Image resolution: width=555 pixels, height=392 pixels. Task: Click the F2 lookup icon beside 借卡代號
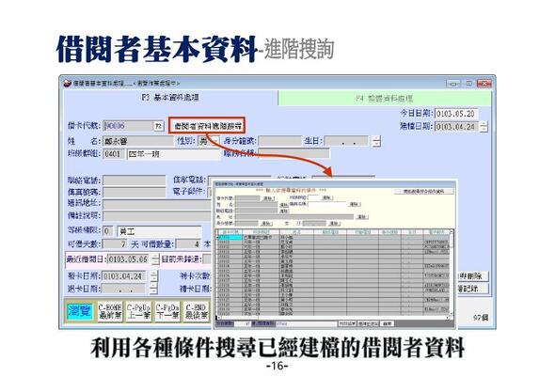(159, 126)
